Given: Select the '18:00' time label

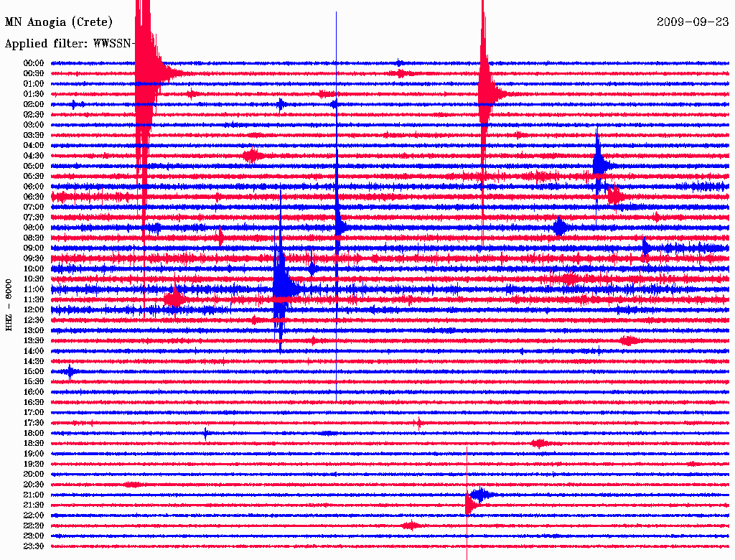Looking at the screenshot, I should pyautogui.click(x=34, y=433).
